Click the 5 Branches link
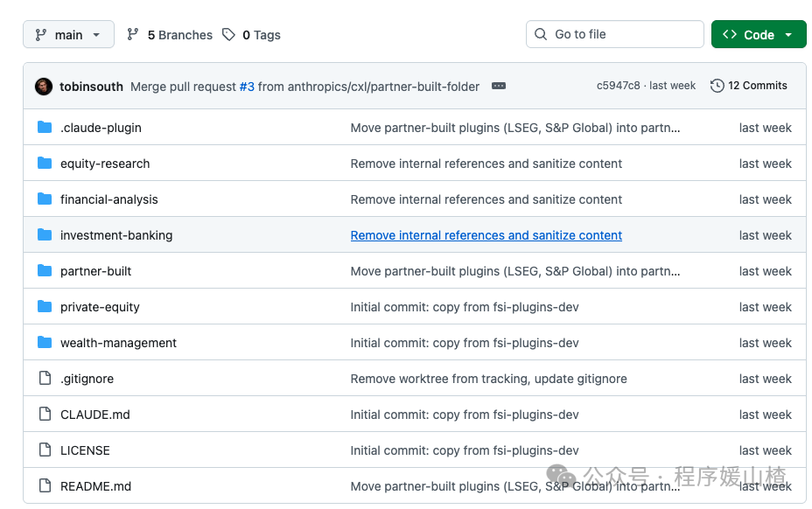This screenshot has width=812, height=509. click(x=170, y=35)
